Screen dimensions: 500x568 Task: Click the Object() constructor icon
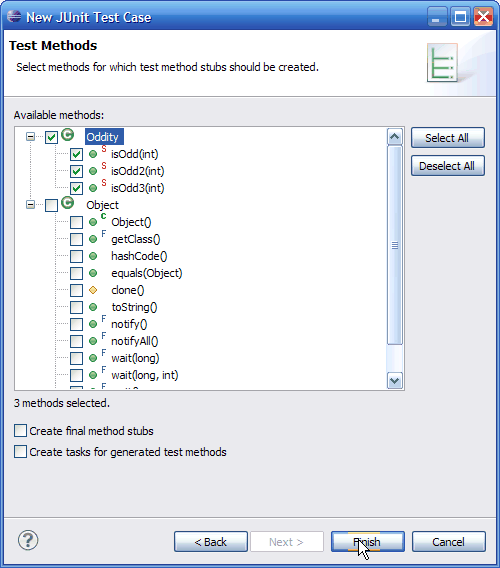[x=93, y=222]
